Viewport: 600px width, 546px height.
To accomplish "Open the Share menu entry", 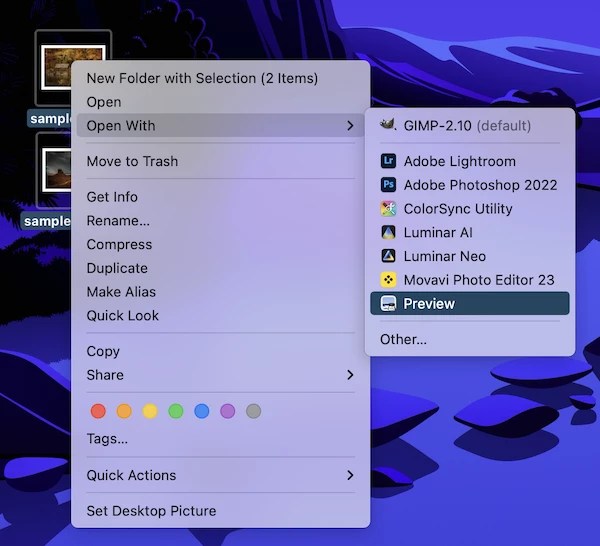I will [x=220, y=375].
